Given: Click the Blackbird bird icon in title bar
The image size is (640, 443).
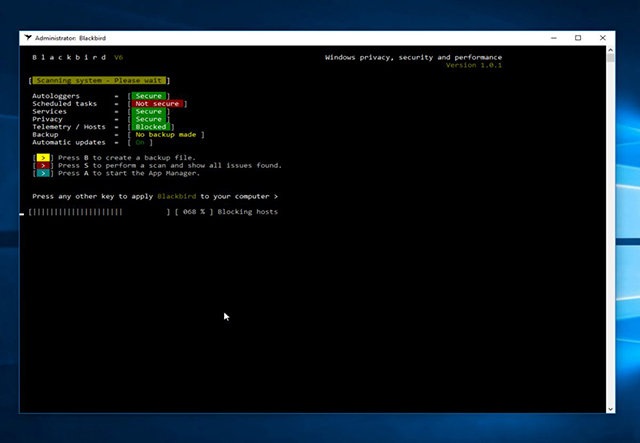Looking at the screenshot, I should [x=28, y=38].
